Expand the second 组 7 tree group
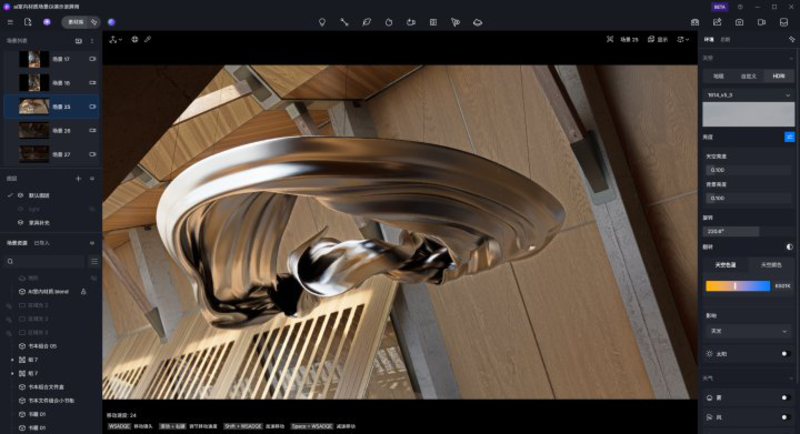Image resolution: width=800 pixels, height=434 pixels. coord(13,374)
